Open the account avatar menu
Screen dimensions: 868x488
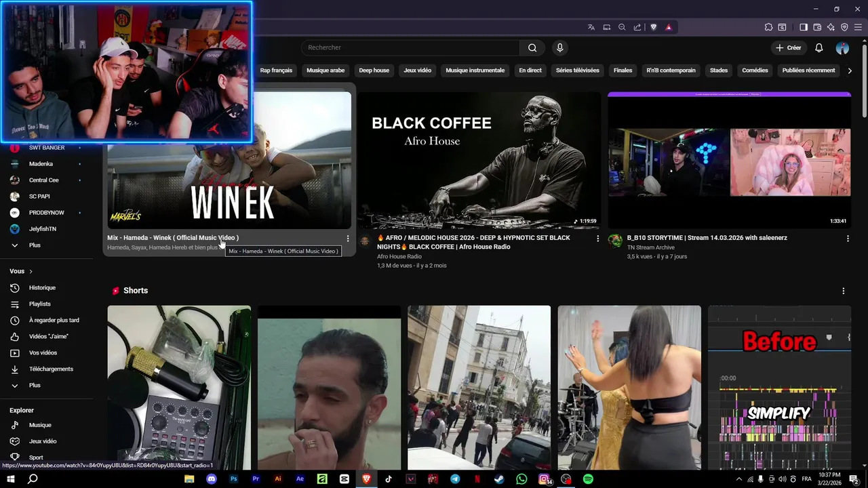(842, 47)
